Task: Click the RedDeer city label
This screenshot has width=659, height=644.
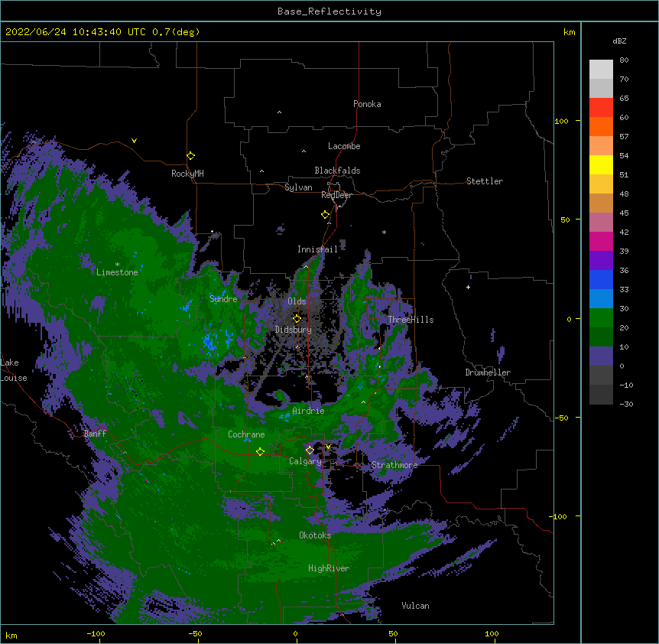Action: [x=336, y=195]
